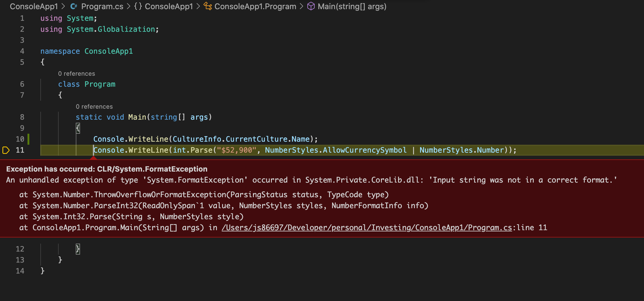This screenshot has width=644, height=301.
Task: Click the green change indicator beside line 10
Action: pos(28,139)
